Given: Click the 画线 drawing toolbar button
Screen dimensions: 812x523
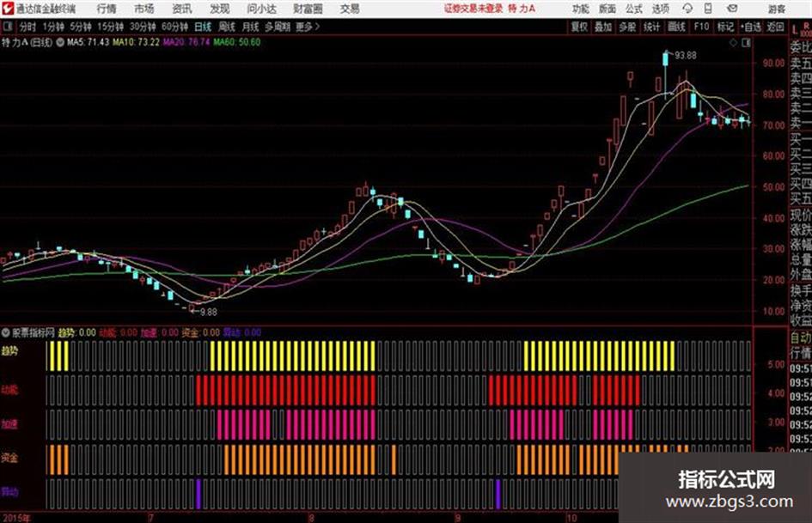Looking at the screenshot, I should [677, 27].
